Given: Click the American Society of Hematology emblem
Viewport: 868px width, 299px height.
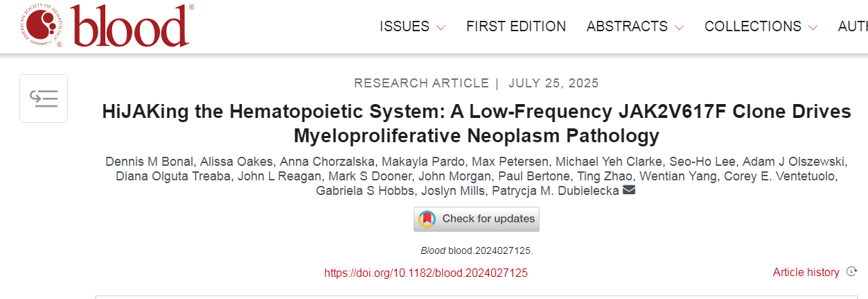Looking at the screenshot, I should [42, 26].
